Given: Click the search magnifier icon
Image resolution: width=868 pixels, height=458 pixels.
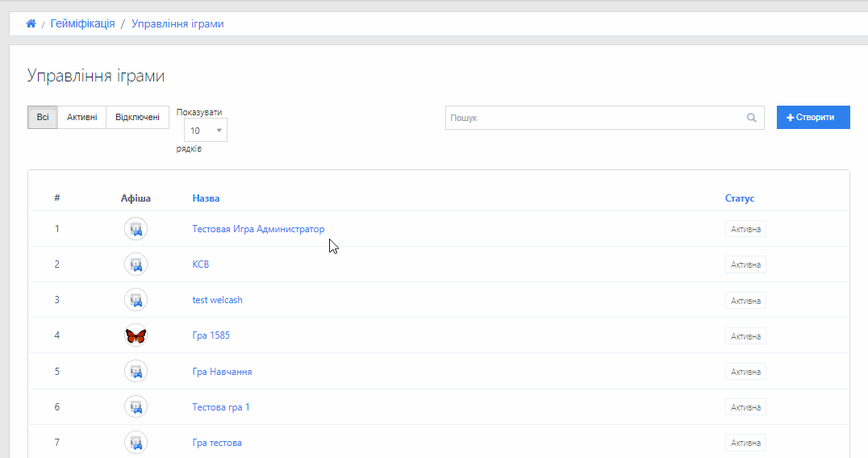Looking at the screenshot, I should (x=752, y=118).
